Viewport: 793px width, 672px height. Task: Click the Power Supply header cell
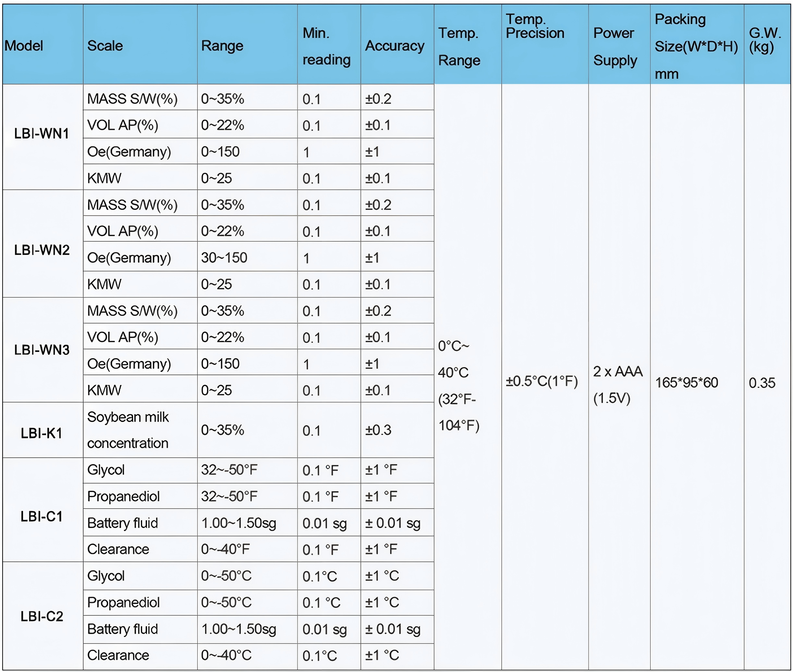point(615,46)
